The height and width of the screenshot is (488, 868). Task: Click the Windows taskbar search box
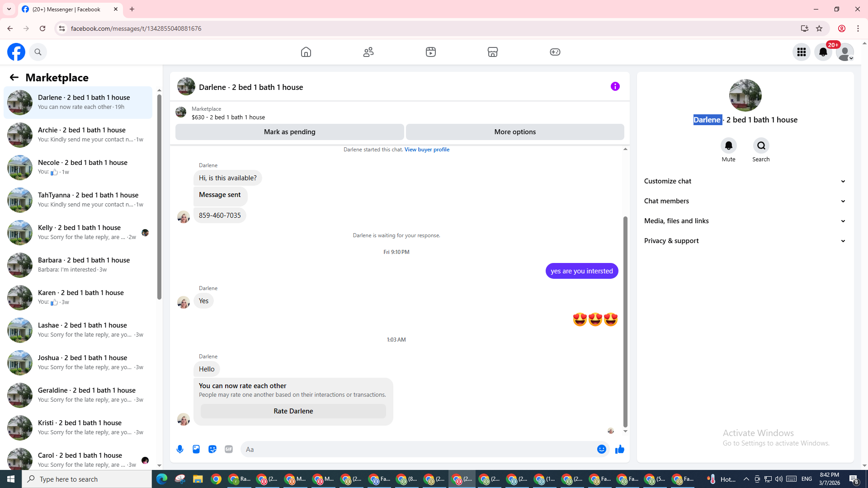(87, 479)
